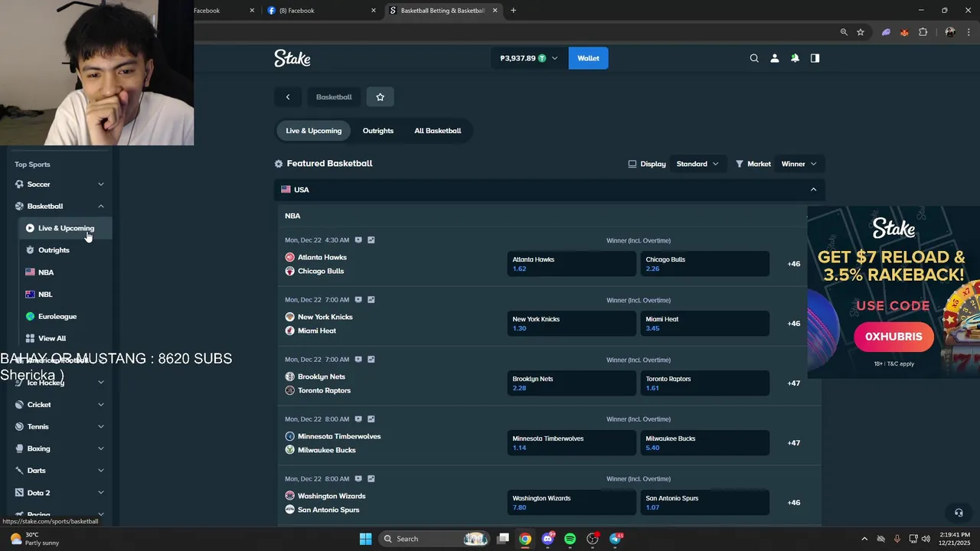The height and width of the screenshot is (551, 980).
Task: Open stats chart icon for Knicks vs Heat
Action: pos(371,300)
